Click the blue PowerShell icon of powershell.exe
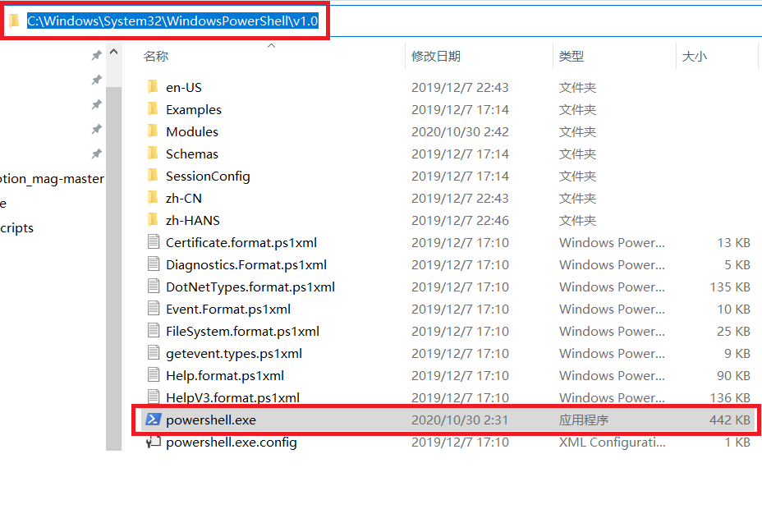 pos(153,420)
